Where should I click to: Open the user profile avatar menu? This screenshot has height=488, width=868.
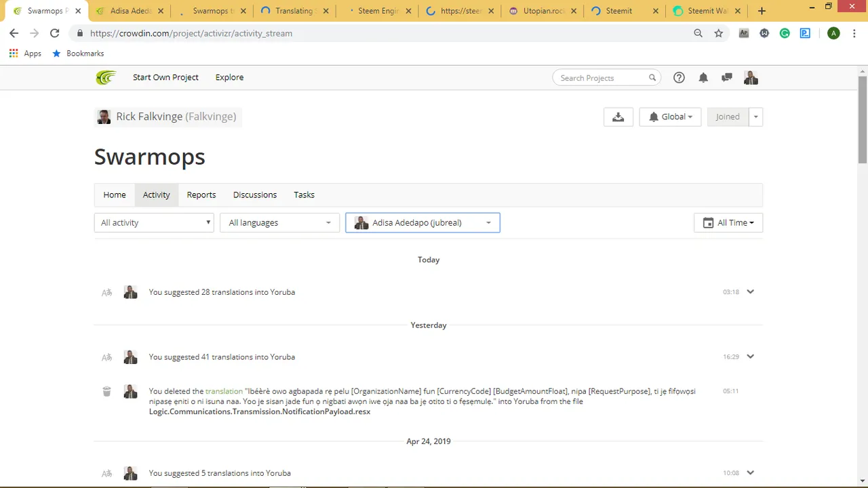[x=751, y=78]
